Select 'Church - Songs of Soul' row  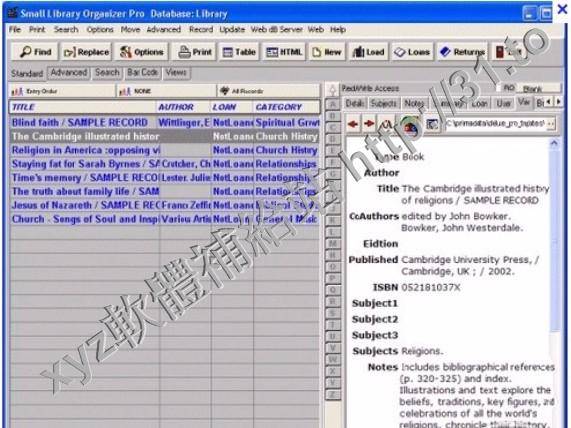point(165,219)
